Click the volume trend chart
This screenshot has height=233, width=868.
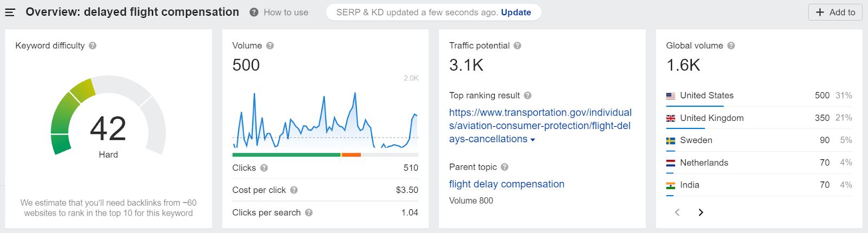click(x=325, y=120)
